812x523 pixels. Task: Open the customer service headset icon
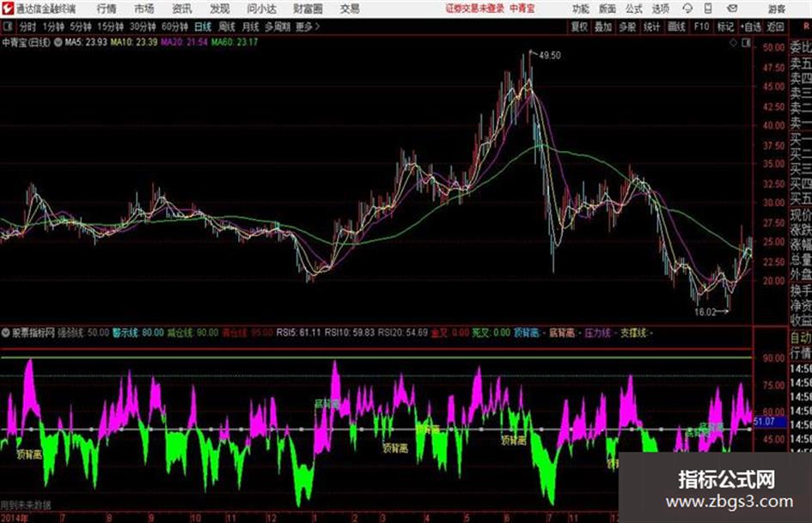pos(687,9)
